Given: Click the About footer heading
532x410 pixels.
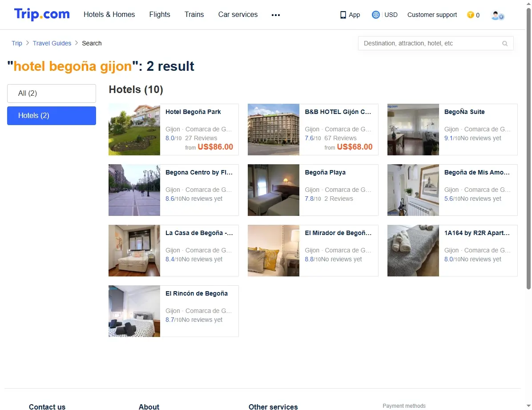Looking at the screenshot, I should pyautogui.click(x=149, y=406).
